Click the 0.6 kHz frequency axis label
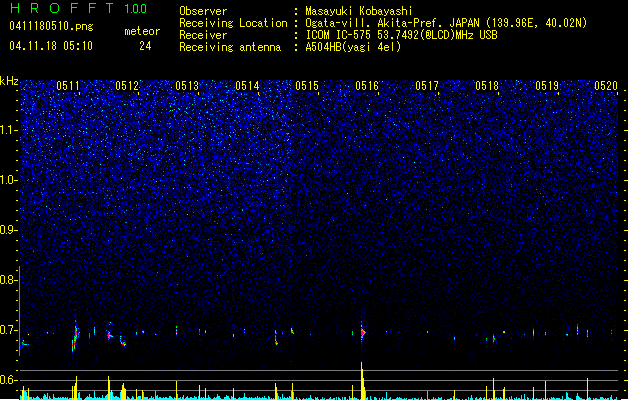This screenshot has width=629, height=400. (x=9, y=380)
